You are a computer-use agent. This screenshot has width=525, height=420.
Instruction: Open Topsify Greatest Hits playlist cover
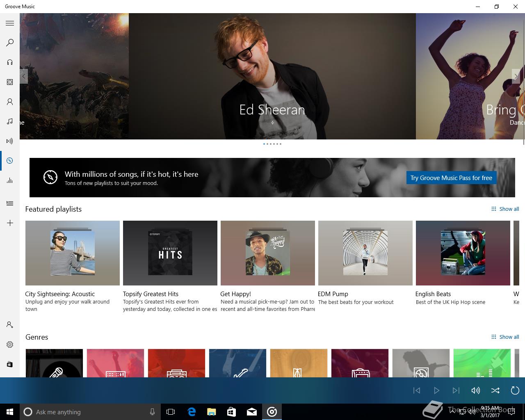170,253
